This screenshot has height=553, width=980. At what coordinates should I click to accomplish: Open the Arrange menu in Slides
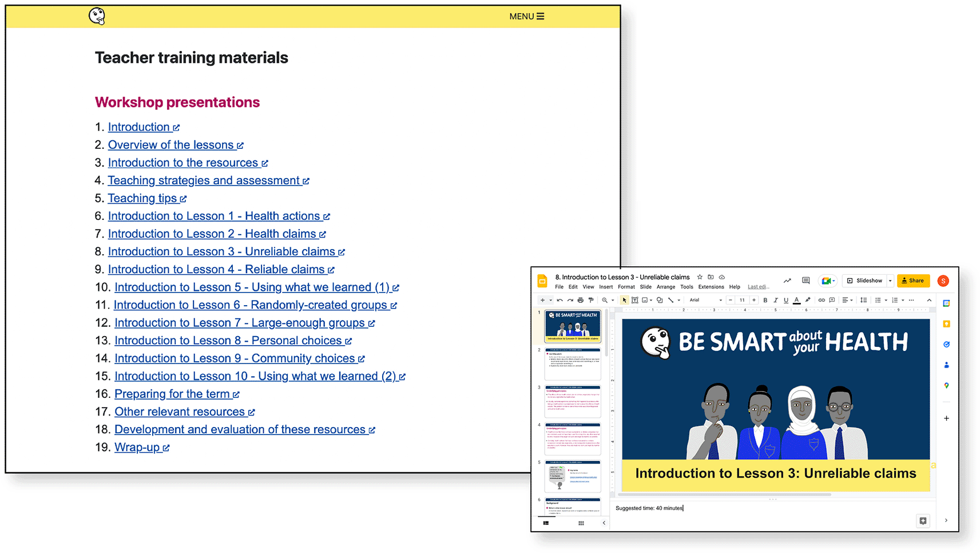(666, 287)
